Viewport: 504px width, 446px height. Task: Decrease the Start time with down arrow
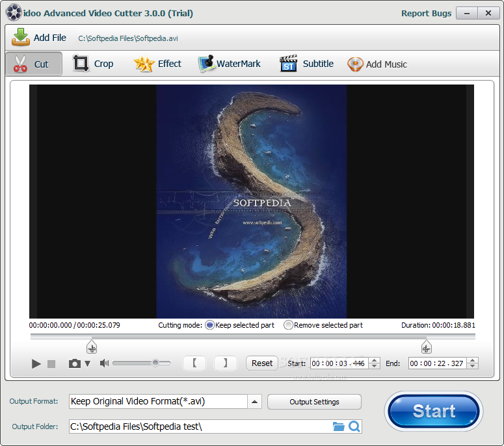[374, 366]
